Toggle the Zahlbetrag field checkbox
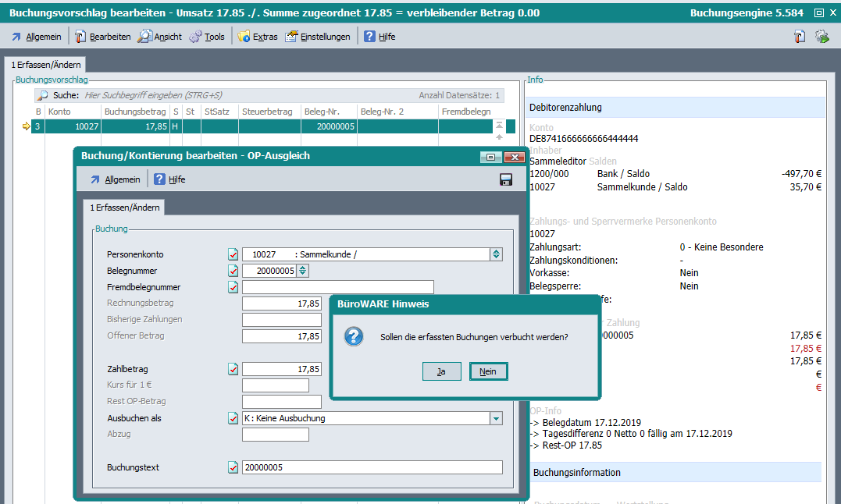The image size is (841, 504). click(233, 369)
